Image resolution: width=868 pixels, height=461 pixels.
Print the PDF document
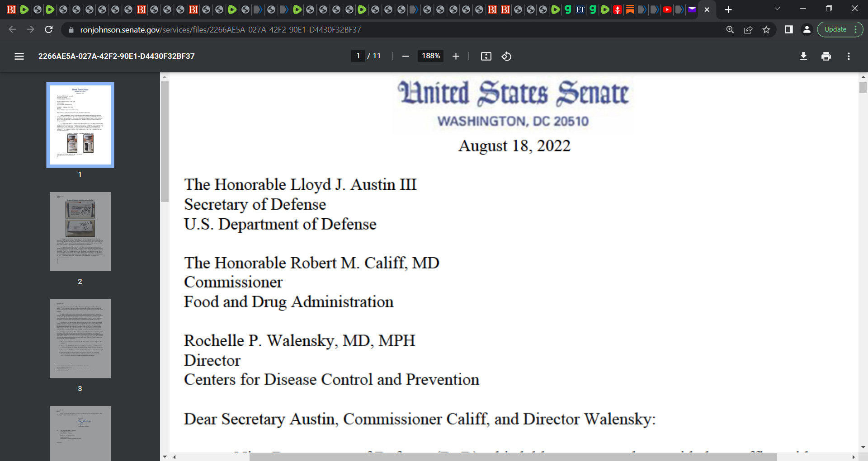pyautogui.click(x=826, y=56)
